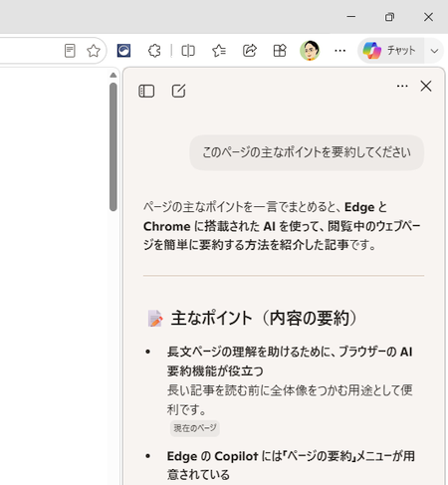
Task: Click the bold text Edge と Chrome に搭載された AI
Action: point(282,217)
